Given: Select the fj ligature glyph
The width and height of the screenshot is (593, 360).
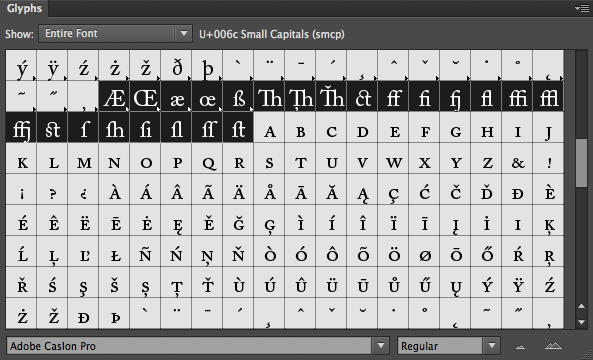Looking at the screenshot, I should [x=455, y=96].
